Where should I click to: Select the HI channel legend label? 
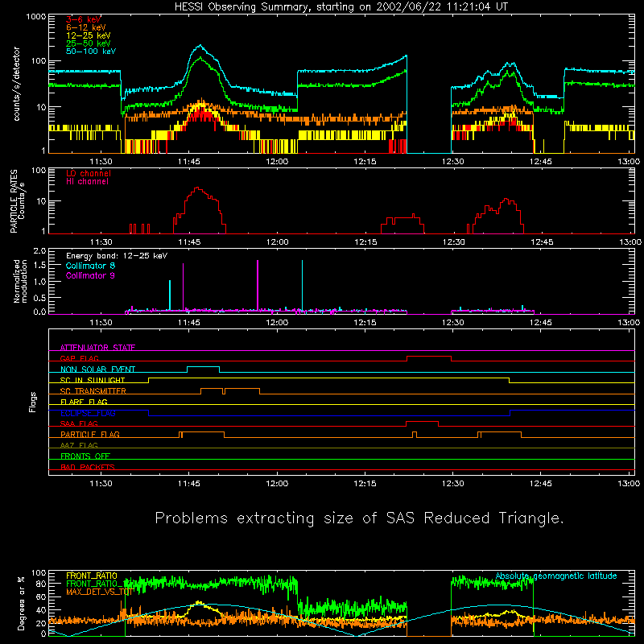(x=87, y=181)
